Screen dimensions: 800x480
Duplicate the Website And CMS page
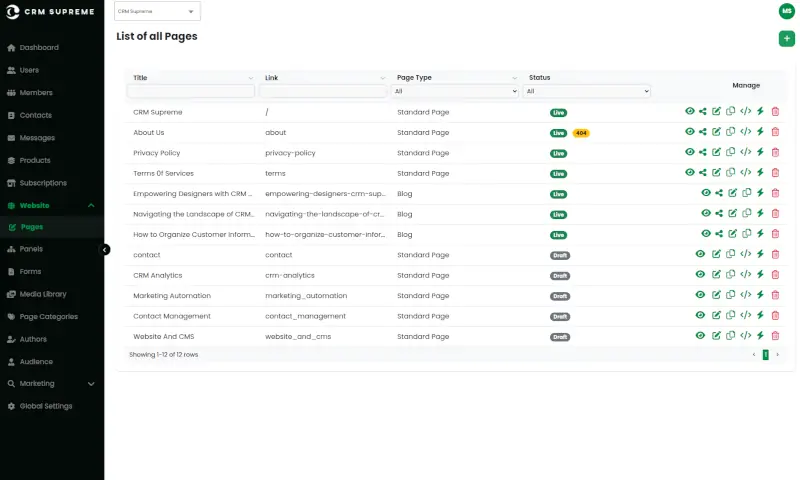coord(731,336)
